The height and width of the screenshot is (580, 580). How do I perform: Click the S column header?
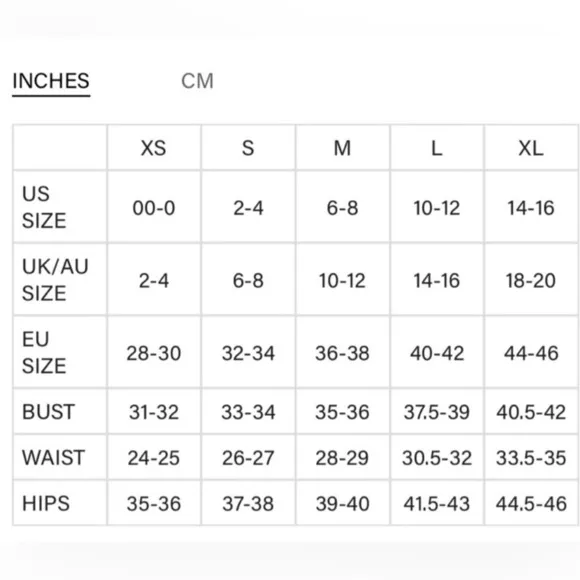[248, 148]
